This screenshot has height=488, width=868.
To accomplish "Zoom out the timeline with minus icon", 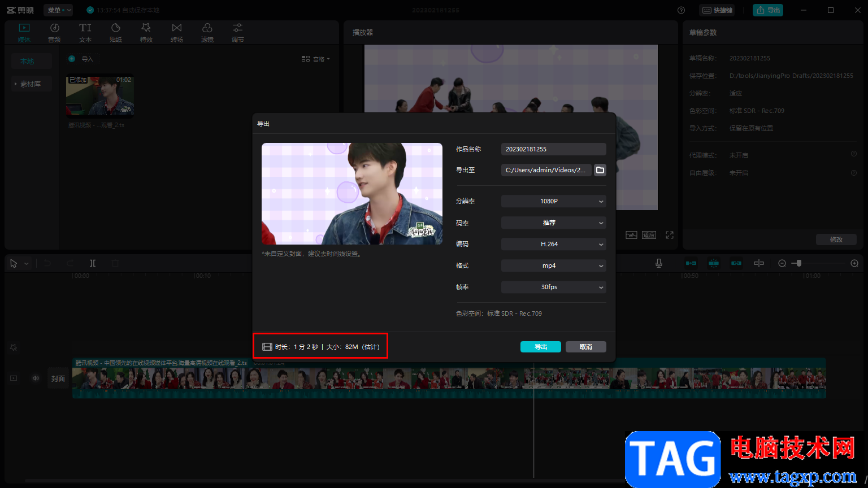I will pyautogui.click(x=782, y=263).
